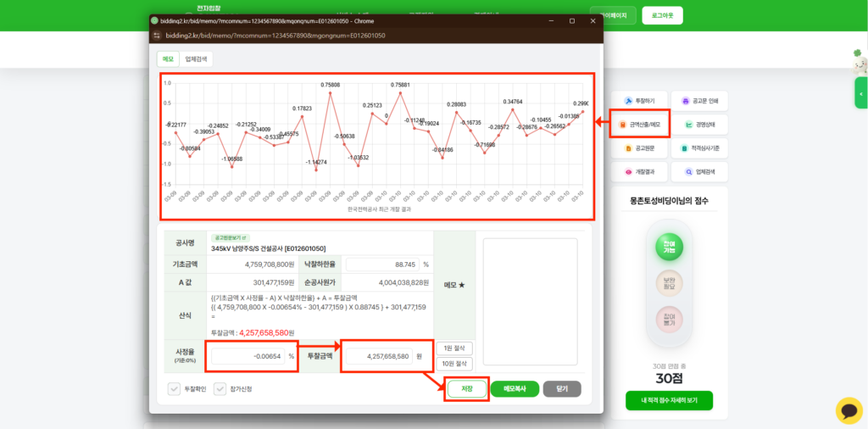Toggle the 참가신청 checkbox
The image size is (868, 429).
pyautogui.click(x=220, y=389)
